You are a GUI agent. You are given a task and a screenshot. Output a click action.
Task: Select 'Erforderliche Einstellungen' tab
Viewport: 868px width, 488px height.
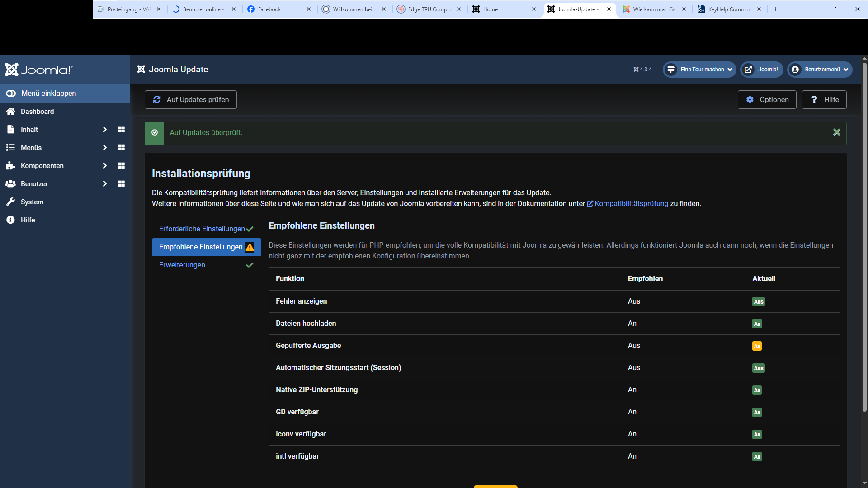tap(202, 229)
